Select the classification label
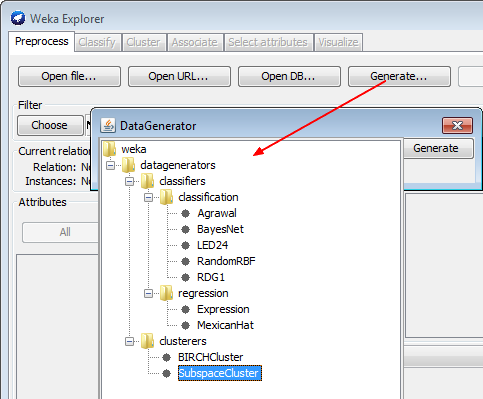Viewport: 483px width, 399px height. click(208, 197)
